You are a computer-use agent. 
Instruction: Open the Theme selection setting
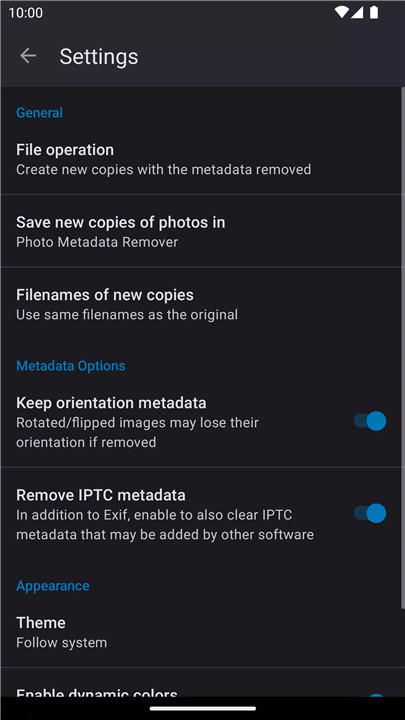point(201,632)
